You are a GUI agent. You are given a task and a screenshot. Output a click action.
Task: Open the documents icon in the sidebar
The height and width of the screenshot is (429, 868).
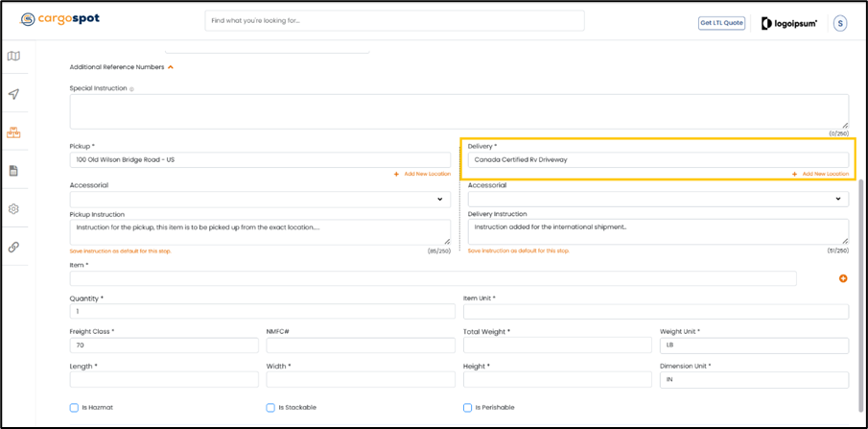point(13,171)
